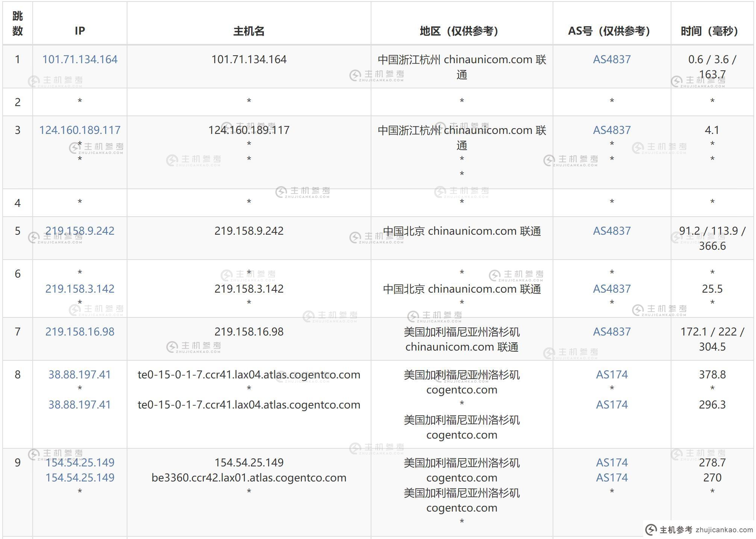Click hostname te0-15-0-1-7.ccr41.lax04 beside 378.8
This screenshot has height=539, width=756.
click(249, 375)
